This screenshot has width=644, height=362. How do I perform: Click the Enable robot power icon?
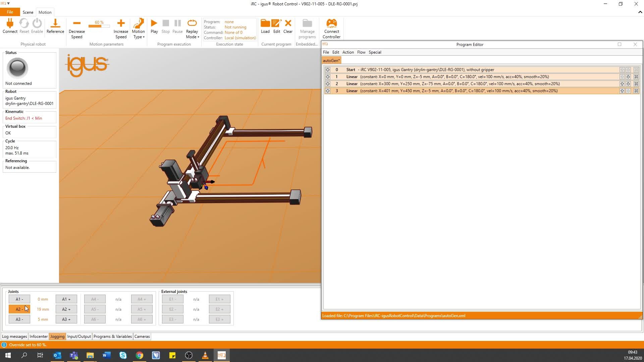[37, 23]
